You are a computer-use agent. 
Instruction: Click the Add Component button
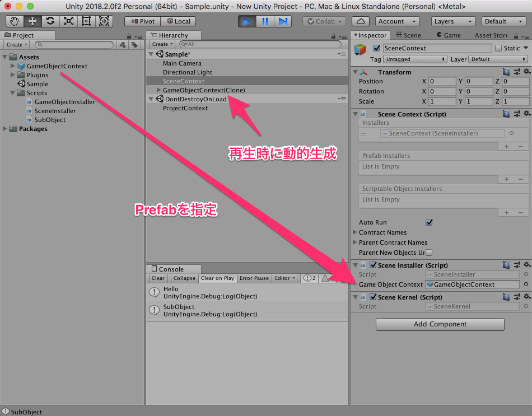(440, 324)
